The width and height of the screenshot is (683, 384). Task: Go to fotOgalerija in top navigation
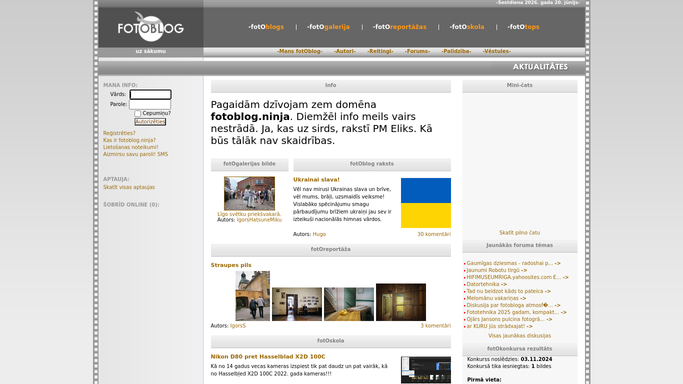[328, 27]
